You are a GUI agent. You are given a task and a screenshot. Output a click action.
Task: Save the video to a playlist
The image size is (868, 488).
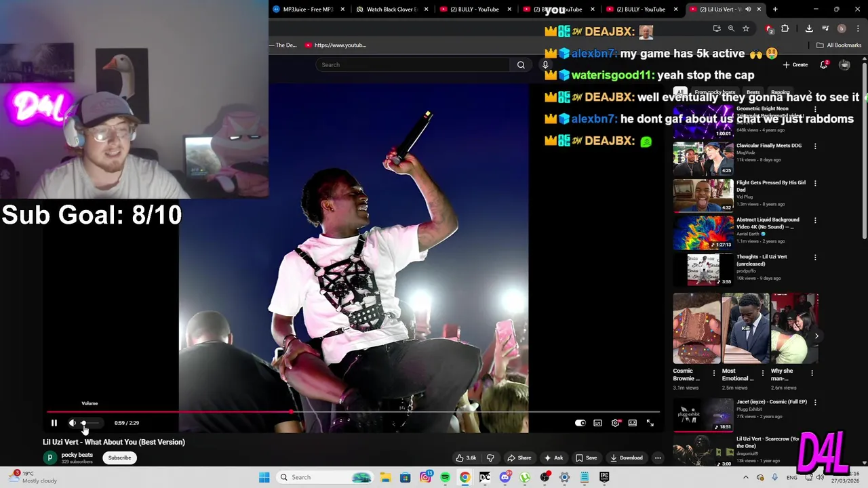pyautogui.click(x=586, y=457)
